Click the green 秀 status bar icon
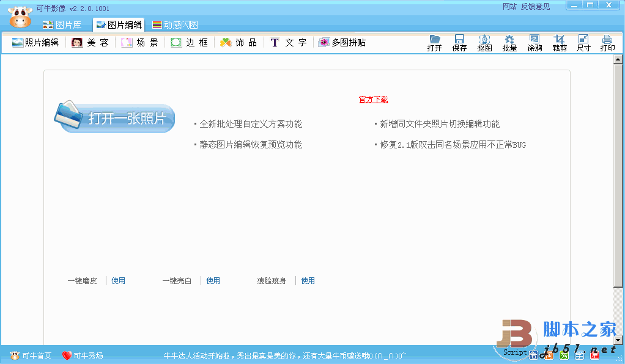Screen dimensions: 625x364 (x=564, y=354)
